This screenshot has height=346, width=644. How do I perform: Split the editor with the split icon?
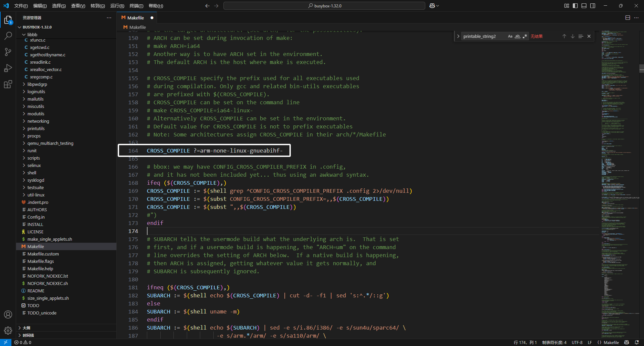[628, 18]
